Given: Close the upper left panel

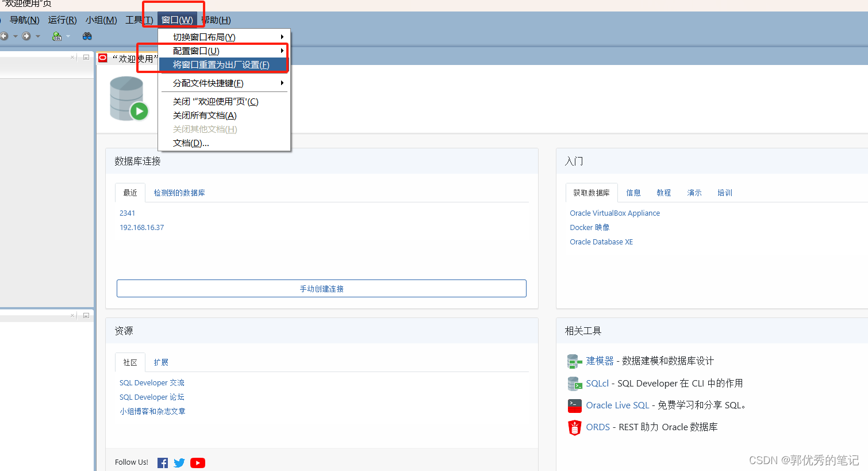Looking at the screenshot, I should pos(73,57).
